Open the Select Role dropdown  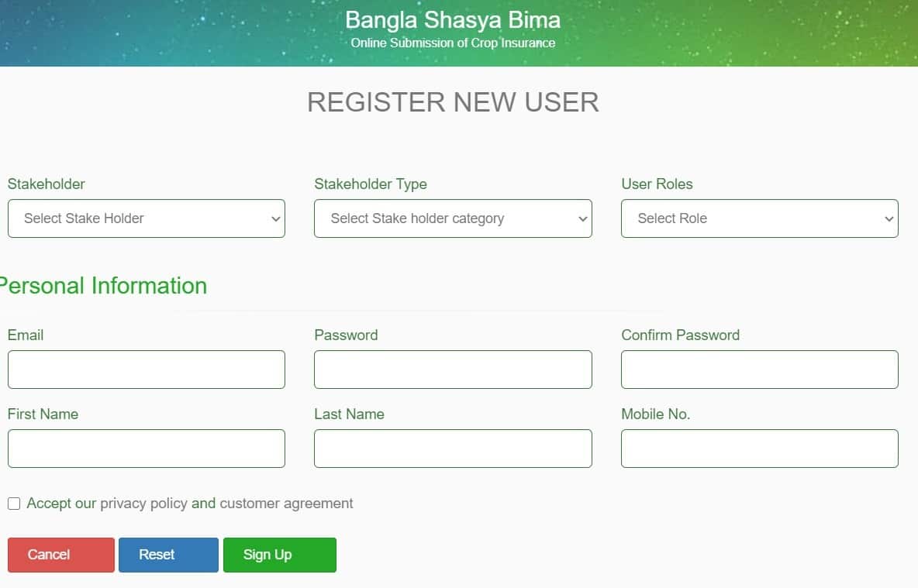click(759, 218)
